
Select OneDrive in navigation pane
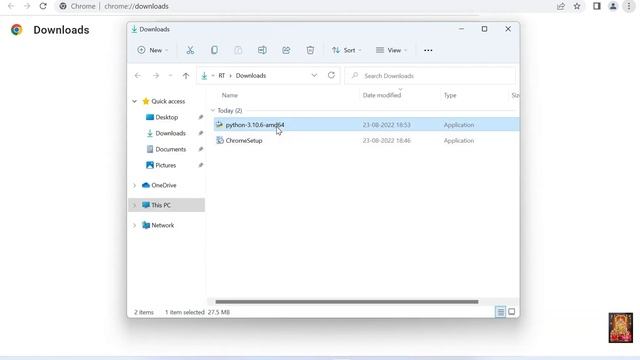coord(163,185)
